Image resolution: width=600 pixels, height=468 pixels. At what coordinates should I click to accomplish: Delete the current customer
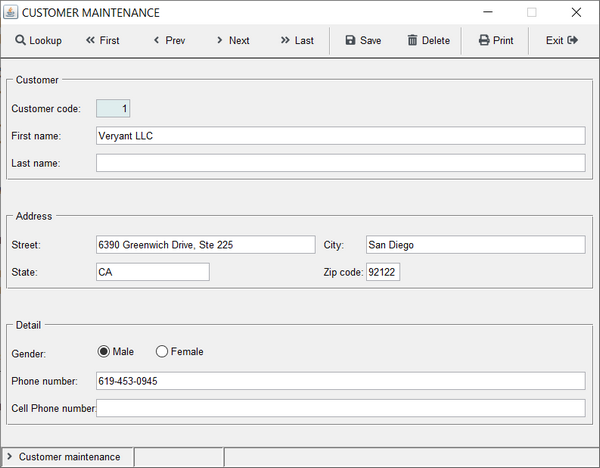(x=428, y=41)
